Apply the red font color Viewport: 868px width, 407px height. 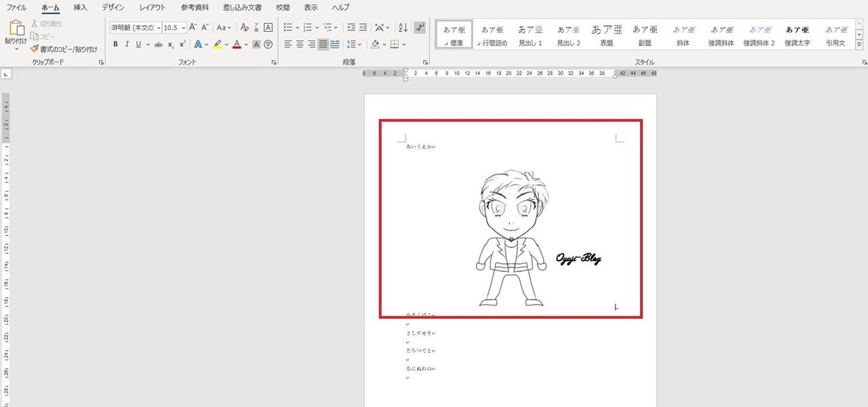pyautogui.click(x=237, y=44)
